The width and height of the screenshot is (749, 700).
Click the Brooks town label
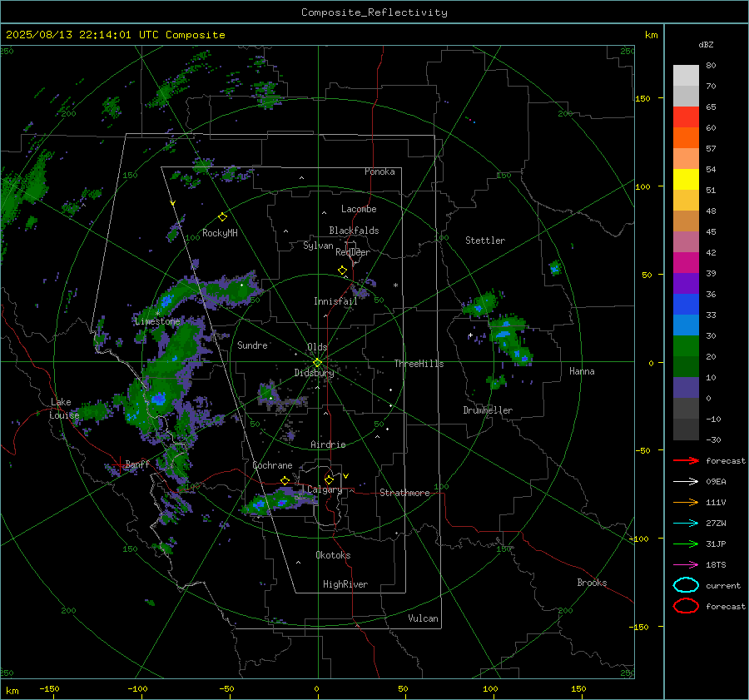pyautogui.click(x=592, y=583)
